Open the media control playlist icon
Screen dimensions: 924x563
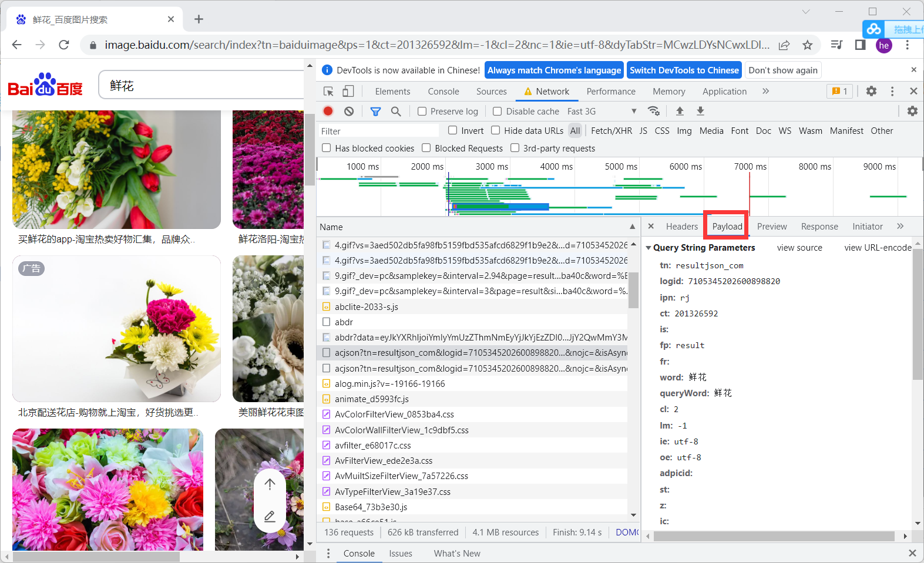click(836, 45)
